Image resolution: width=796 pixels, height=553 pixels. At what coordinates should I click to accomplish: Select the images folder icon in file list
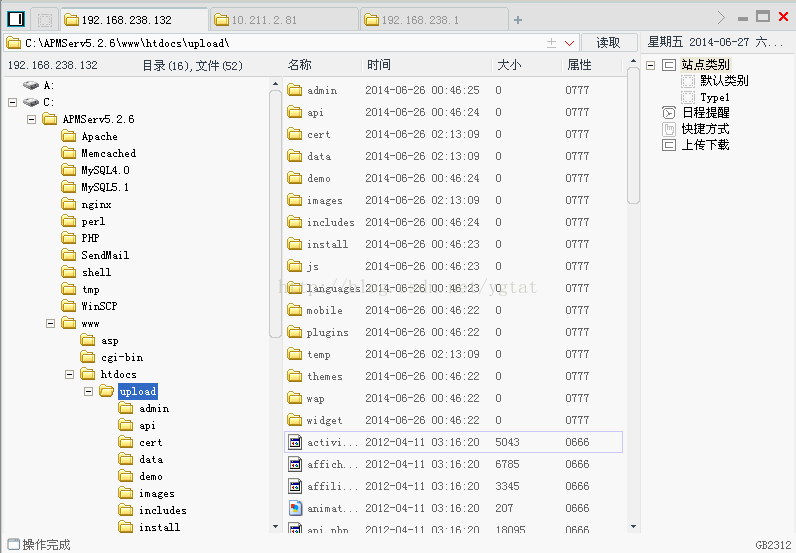[294, 200]
